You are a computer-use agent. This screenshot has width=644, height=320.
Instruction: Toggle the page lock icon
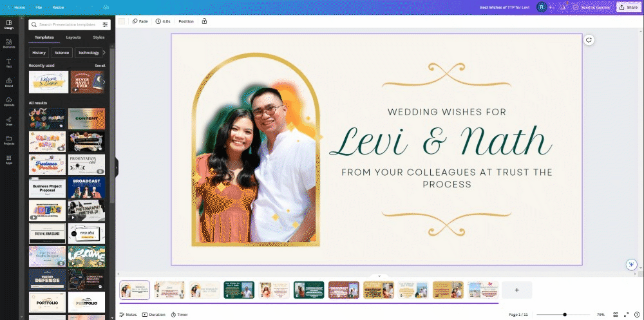(x=204, y=21)
